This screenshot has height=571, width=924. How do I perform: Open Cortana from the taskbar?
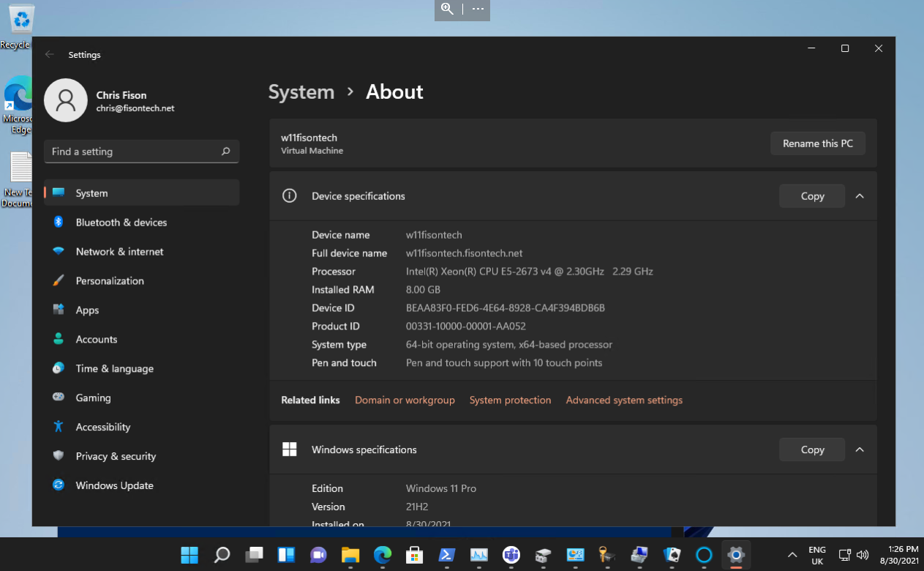(x=704, y=555)
